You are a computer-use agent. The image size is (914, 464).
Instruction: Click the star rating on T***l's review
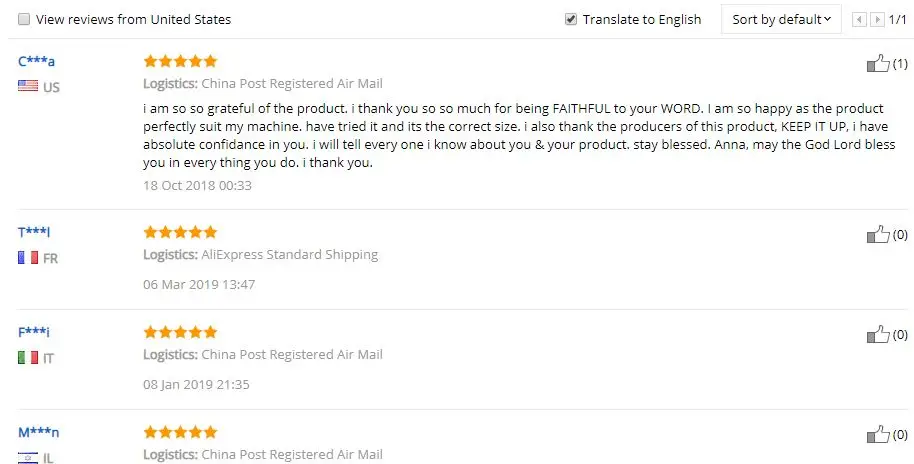point(180,232)
